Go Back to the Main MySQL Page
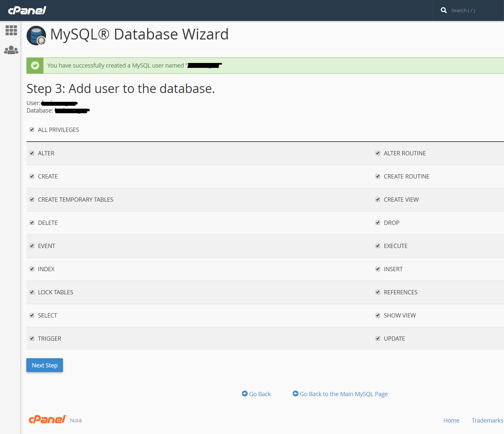The image size is (504, 434). pos(344,394)
